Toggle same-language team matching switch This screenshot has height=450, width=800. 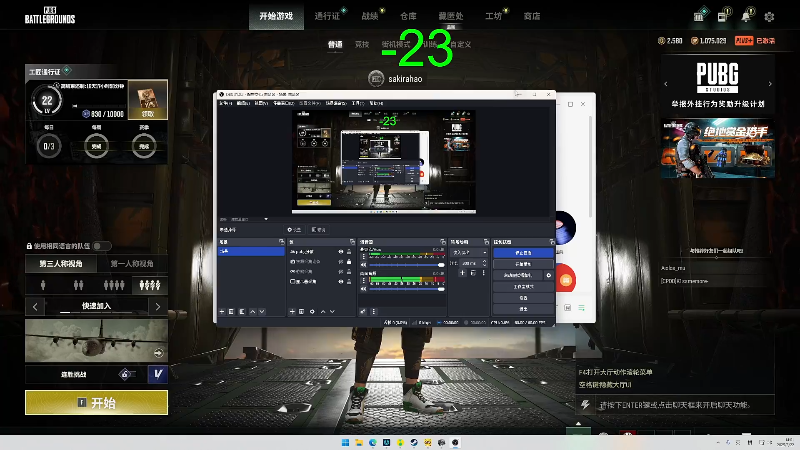tap(102, 246)
